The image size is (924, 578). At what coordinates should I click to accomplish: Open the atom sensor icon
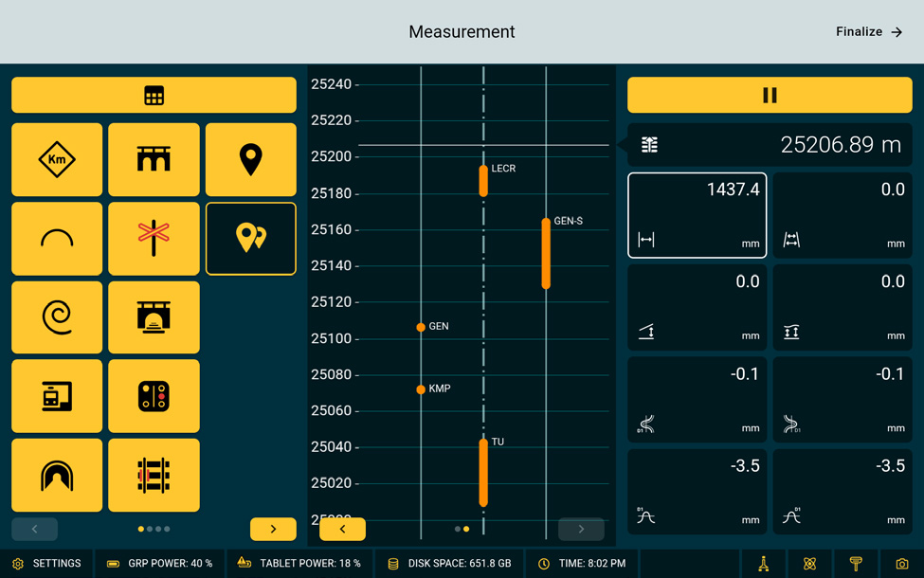click(x=809, y=564)
